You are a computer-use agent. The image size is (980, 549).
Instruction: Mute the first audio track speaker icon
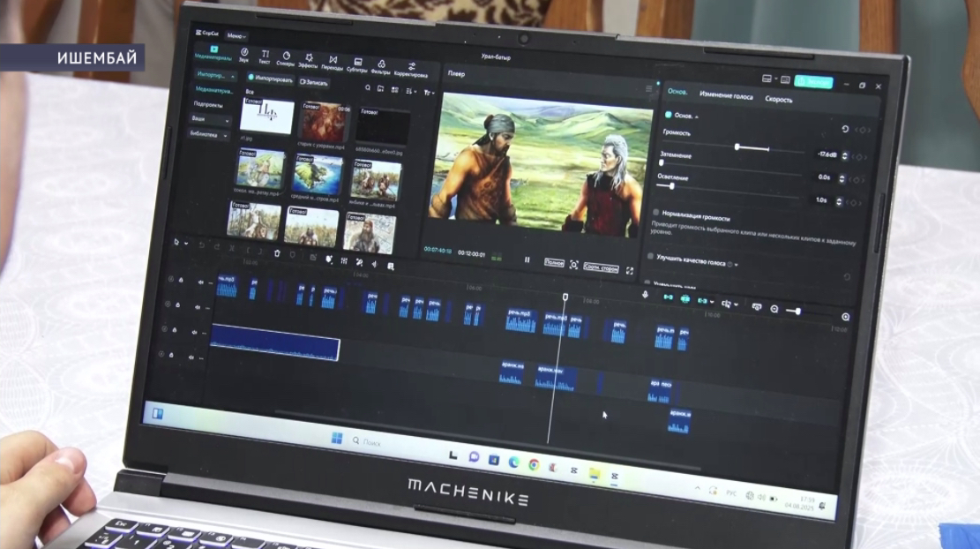(200, 282)
